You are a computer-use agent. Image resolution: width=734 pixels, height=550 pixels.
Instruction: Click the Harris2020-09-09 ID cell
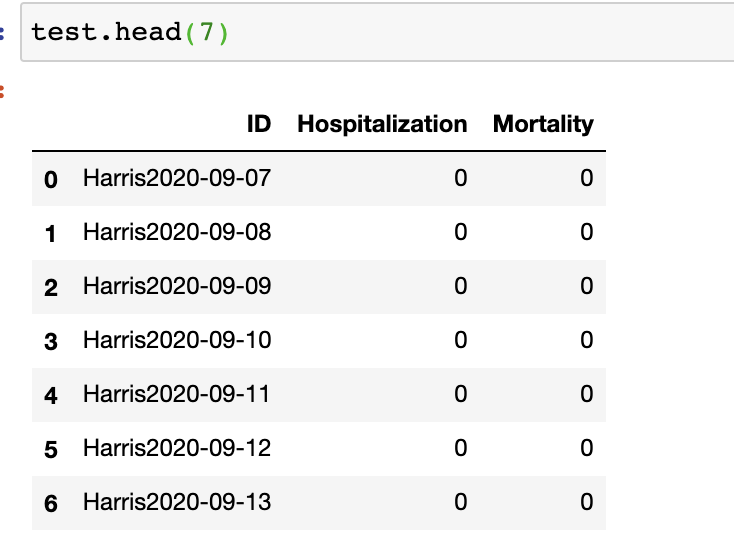point(177,286)
